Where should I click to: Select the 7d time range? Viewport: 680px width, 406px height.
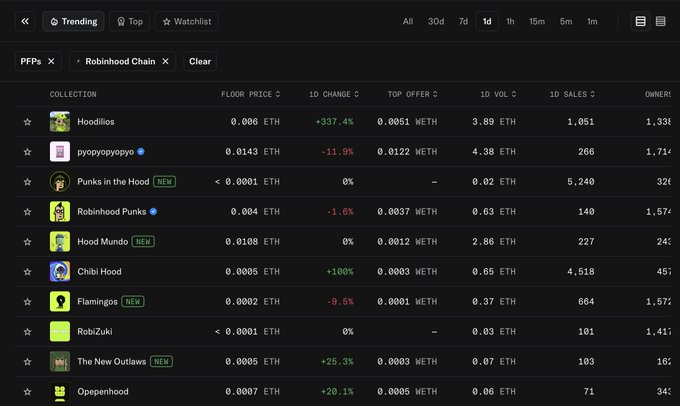463,21
